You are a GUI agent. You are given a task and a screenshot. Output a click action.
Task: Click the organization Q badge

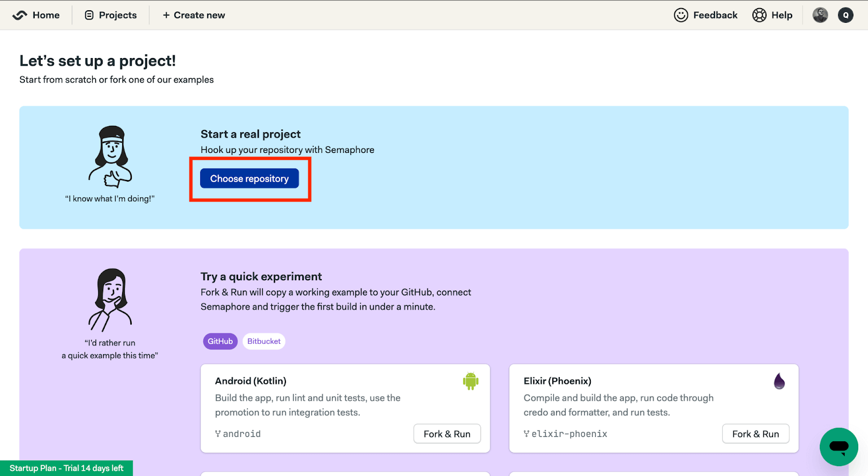[x=845, y=15]
